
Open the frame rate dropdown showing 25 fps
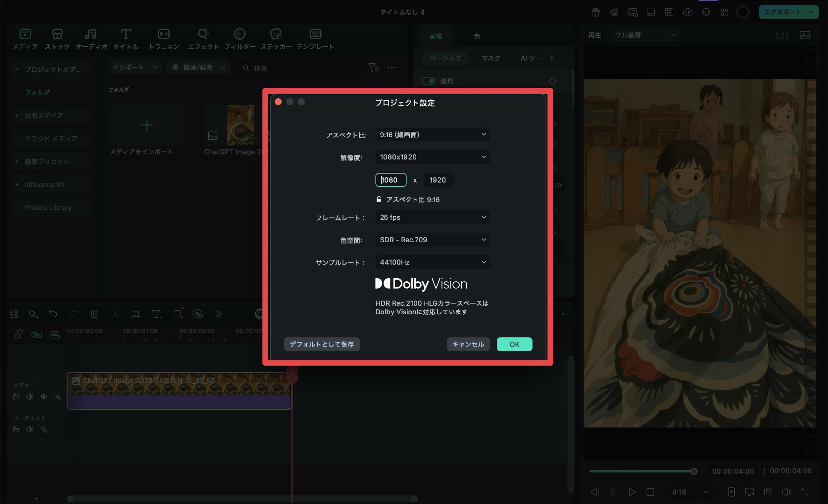click(433, 217)
